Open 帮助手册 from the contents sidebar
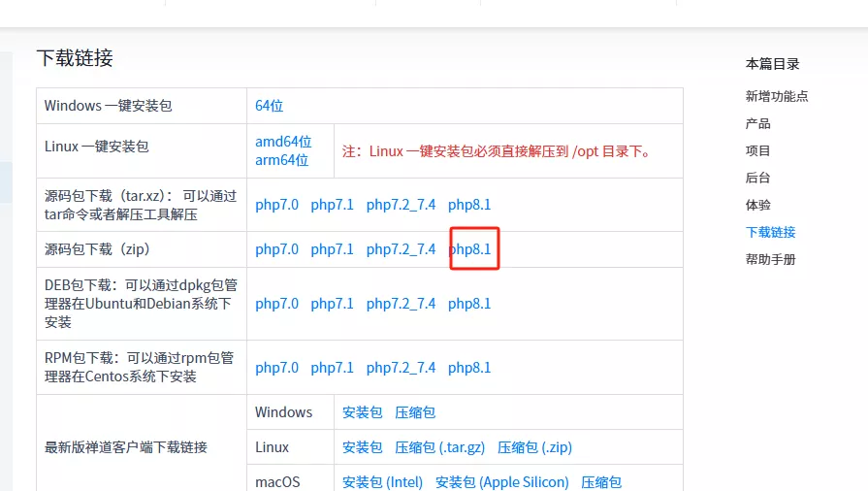The image size is (868, 491). (x=771, y=259)
